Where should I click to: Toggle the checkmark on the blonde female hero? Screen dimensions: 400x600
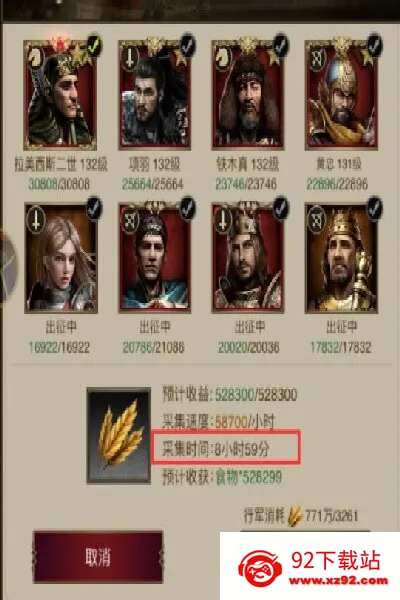94,207
